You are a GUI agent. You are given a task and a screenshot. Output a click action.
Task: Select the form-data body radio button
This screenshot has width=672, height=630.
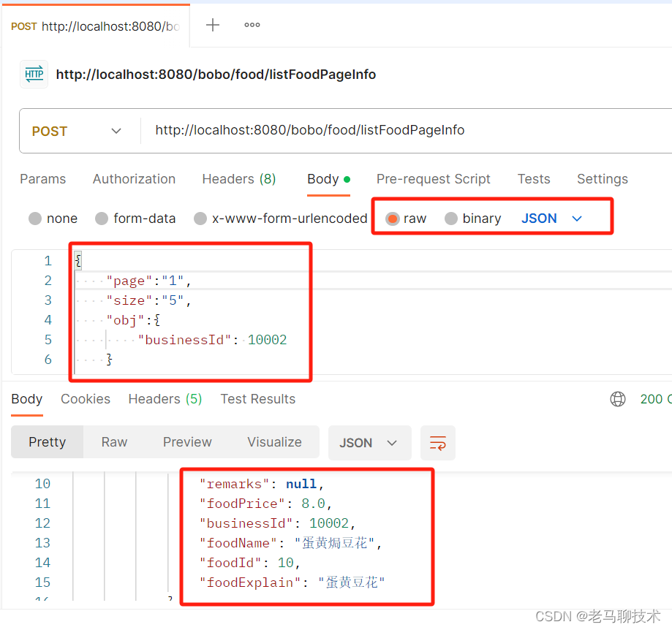point(101,218)
